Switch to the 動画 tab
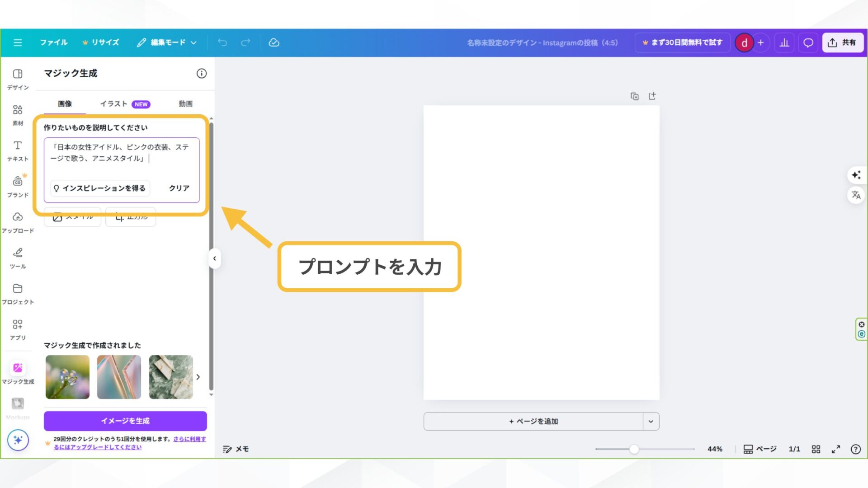868x488 pixels. (186, 103)
